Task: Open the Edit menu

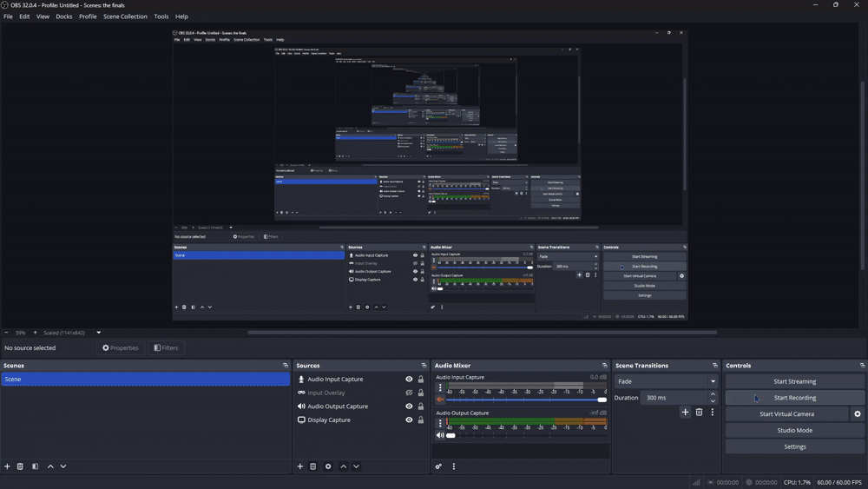Action: (x=24, y=17)
